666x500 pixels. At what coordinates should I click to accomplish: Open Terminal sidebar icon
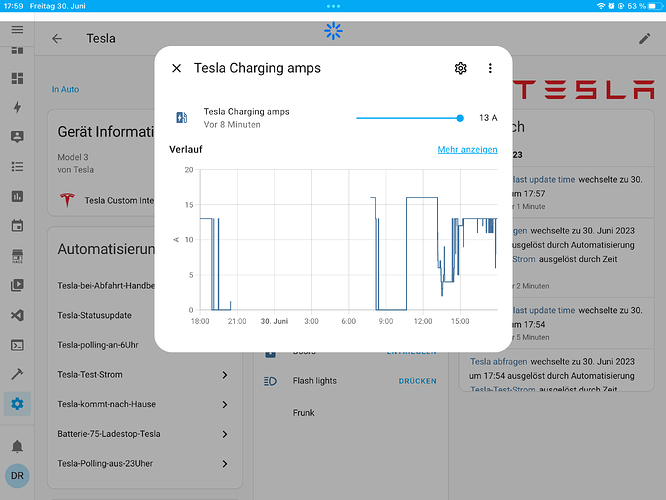tap(17, 345)
